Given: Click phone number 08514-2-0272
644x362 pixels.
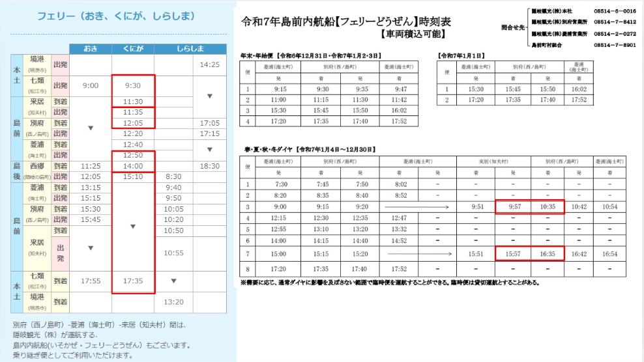Looking at the screenshot, I should pyautogui.click(x=615, y=34).
